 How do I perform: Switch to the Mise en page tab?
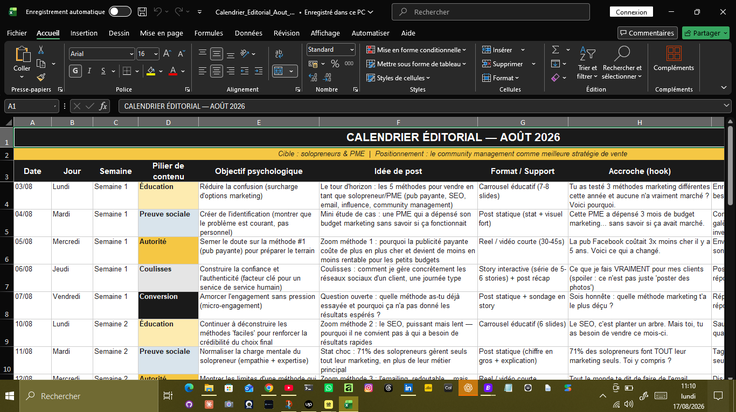click(x=161, y=33)
